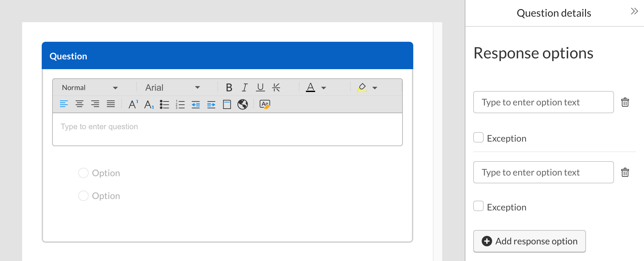Image resolution: width=644 pixels, height=261 pixels.
Task: Apply superscript formatting
Action: click(133, 104)
